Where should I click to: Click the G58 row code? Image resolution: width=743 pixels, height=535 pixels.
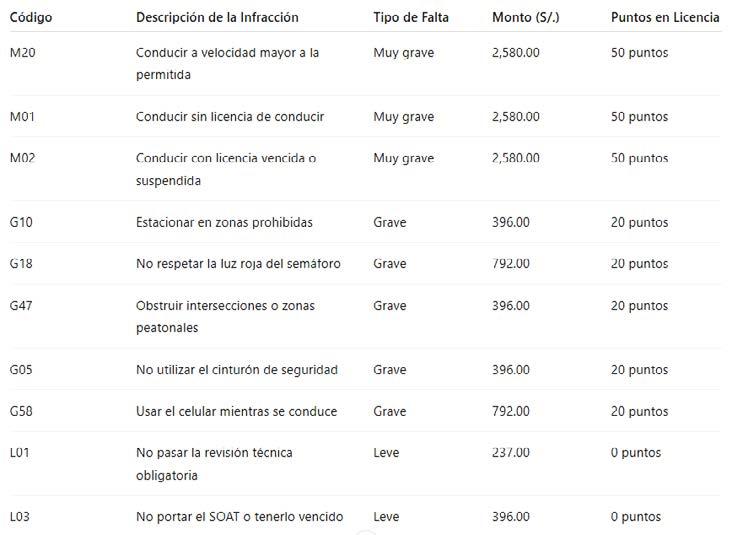(x=21, y=411)
